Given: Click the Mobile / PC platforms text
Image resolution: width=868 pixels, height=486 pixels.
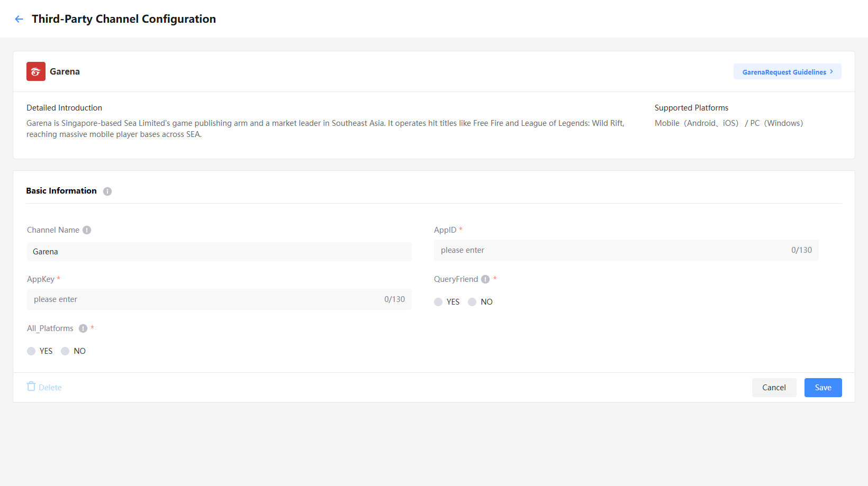Looking at the screenshot, I should click(729, 123).
